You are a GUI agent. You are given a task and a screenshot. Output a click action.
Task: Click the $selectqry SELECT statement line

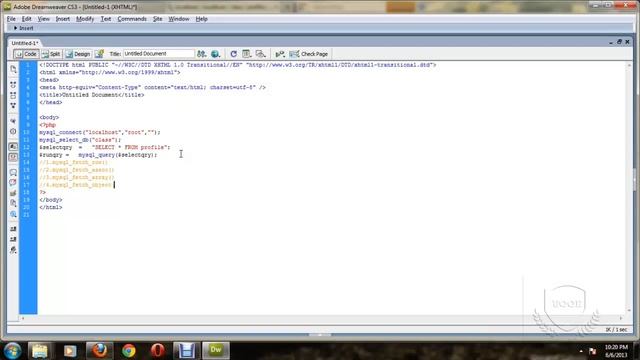click(105, 147)
